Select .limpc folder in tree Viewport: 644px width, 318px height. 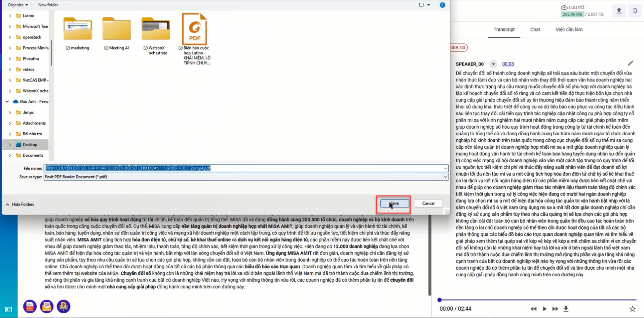28,112
